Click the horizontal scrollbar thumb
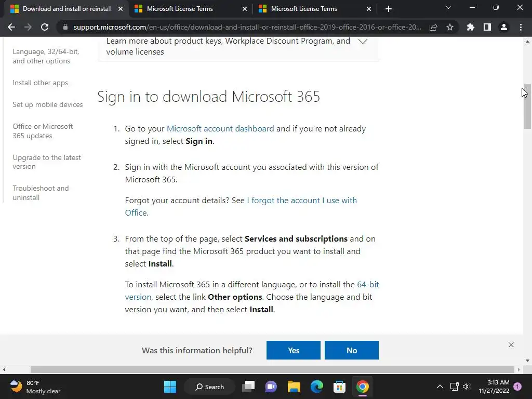532x399 pixels. (272, 369)
